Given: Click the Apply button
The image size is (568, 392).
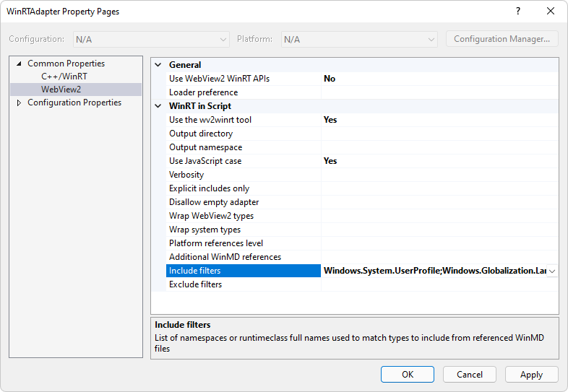Looking at the screenshot, I should point(531,374).
